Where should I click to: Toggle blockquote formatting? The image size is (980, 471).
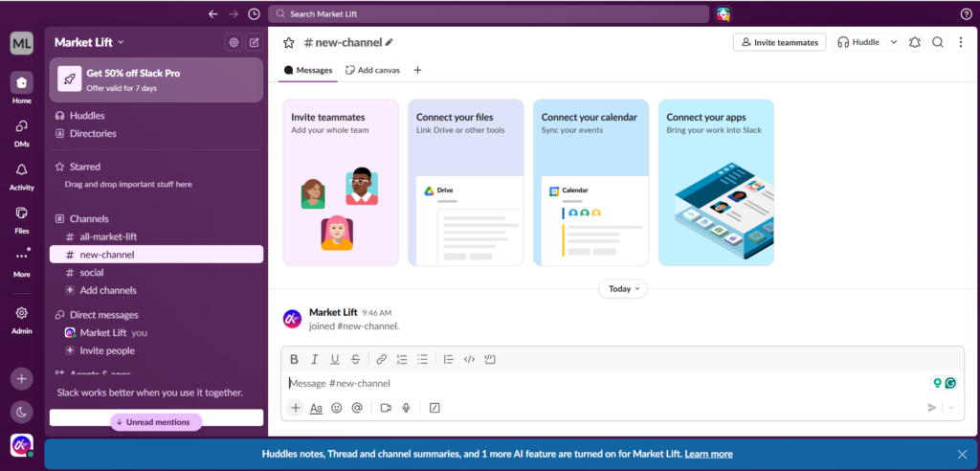(448, 359)
